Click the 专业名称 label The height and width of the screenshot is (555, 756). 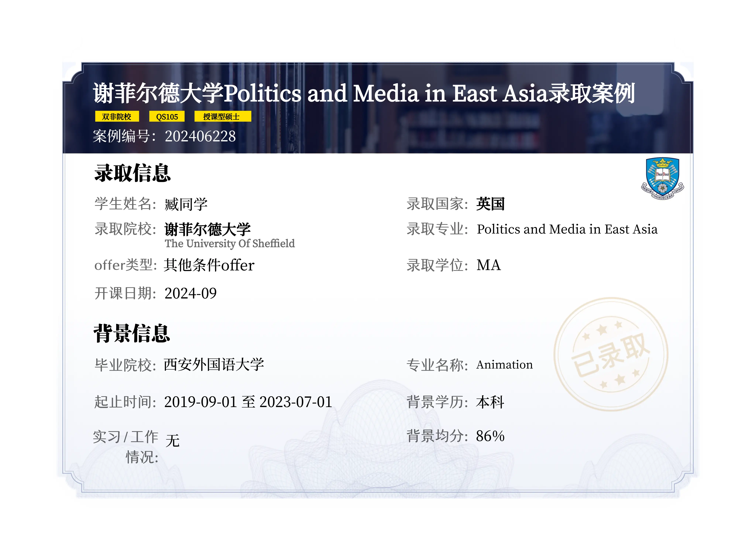click(437, 365)
